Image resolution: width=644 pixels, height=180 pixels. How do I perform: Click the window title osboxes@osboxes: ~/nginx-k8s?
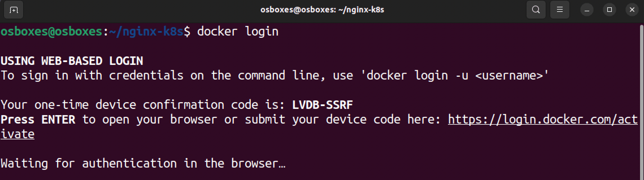point(322,10)
